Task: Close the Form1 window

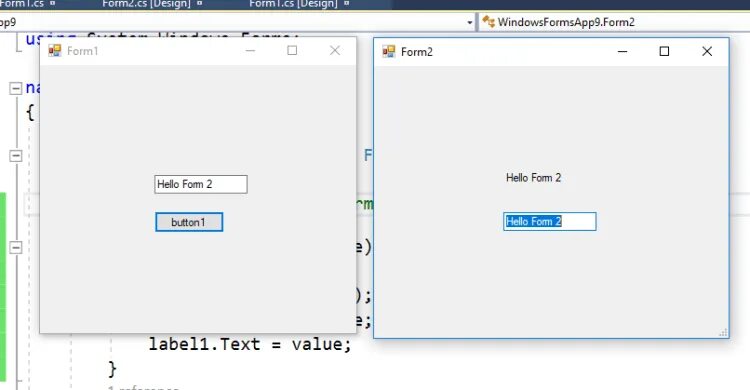Action: 335,50
